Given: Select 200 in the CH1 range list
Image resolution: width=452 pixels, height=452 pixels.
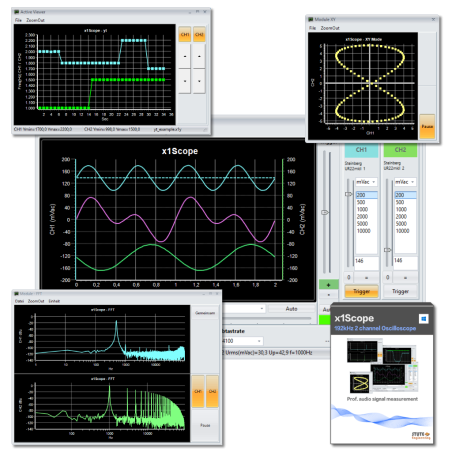Looking at the screenshot, I should [x=367, y=195].
